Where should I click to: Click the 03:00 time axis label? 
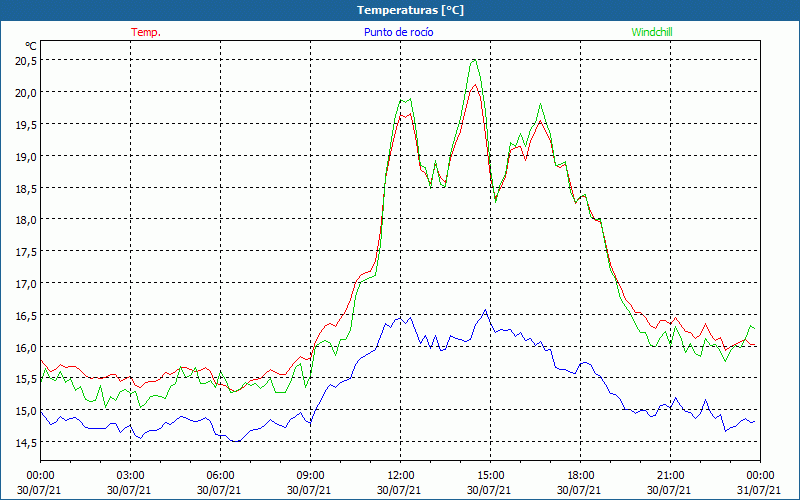[130, 476]
